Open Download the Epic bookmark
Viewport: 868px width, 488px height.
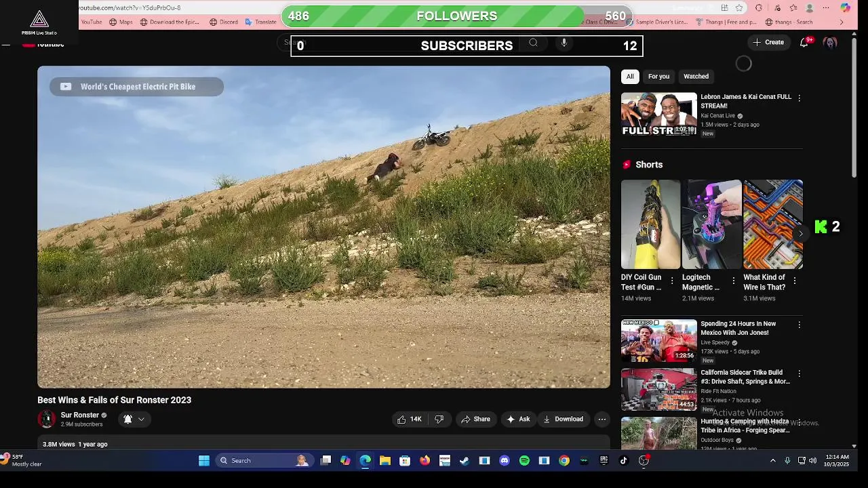point(170,22)
